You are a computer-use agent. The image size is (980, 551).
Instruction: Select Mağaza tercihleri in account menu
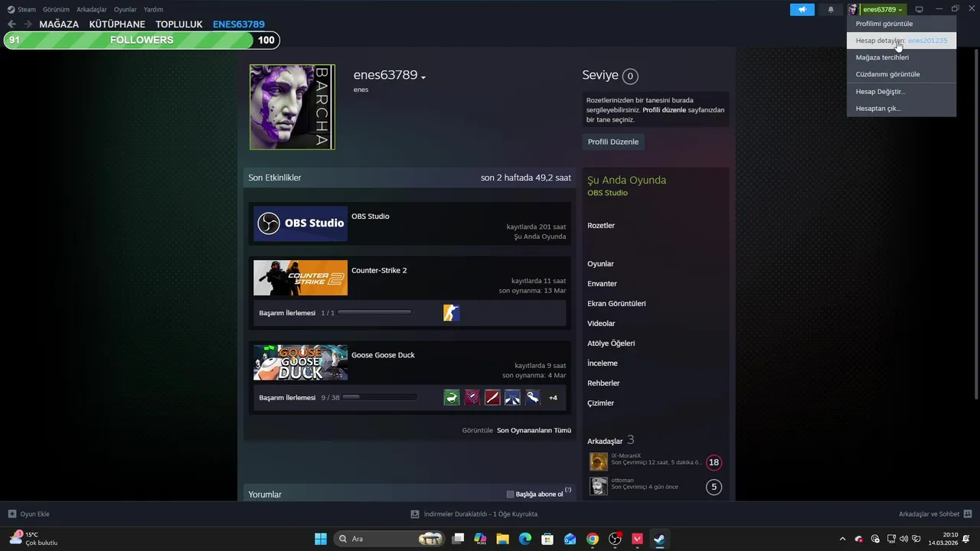pyautogui.click(x=901, y=57)
